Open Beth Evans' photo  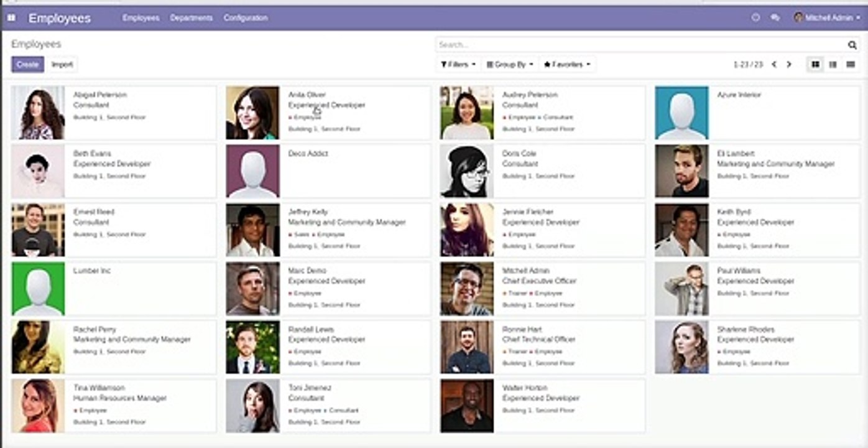click(38, 171)
